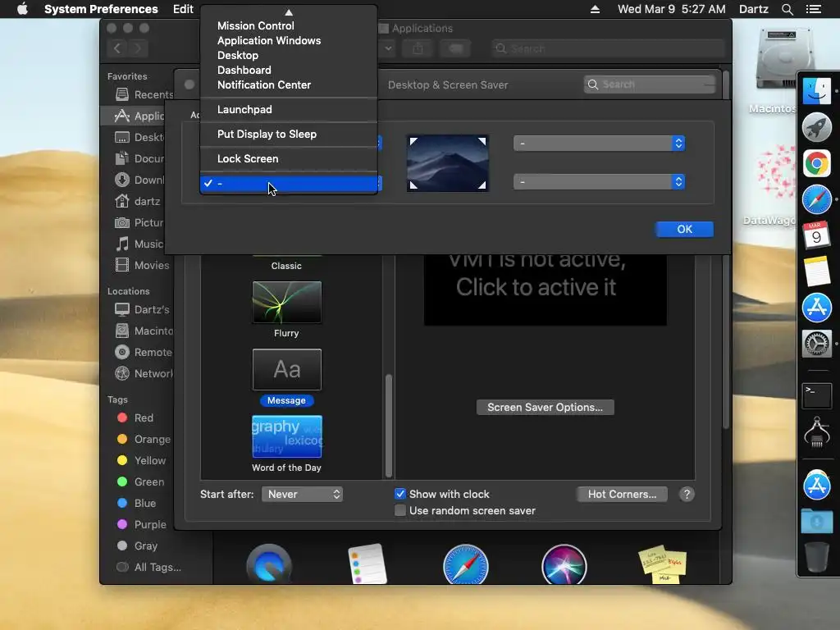Select the Blue tag in Finder
The image size is (840, 630).
pyautogui.click(x=137, y=503)
